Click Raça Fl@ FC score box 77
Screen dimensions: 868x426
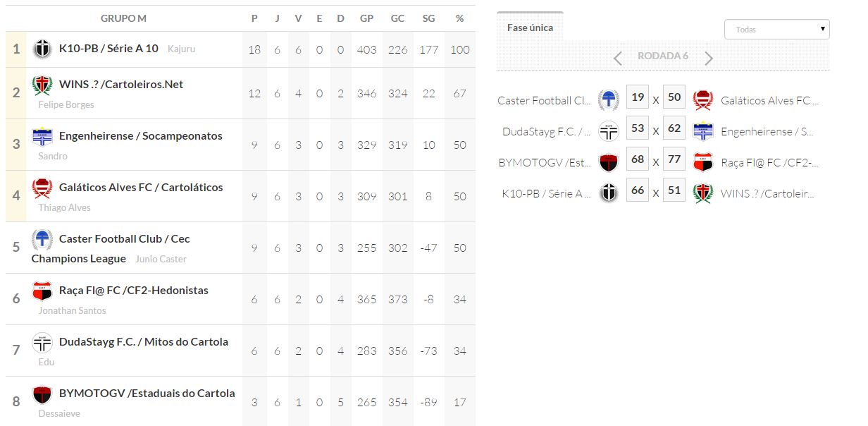674,159
